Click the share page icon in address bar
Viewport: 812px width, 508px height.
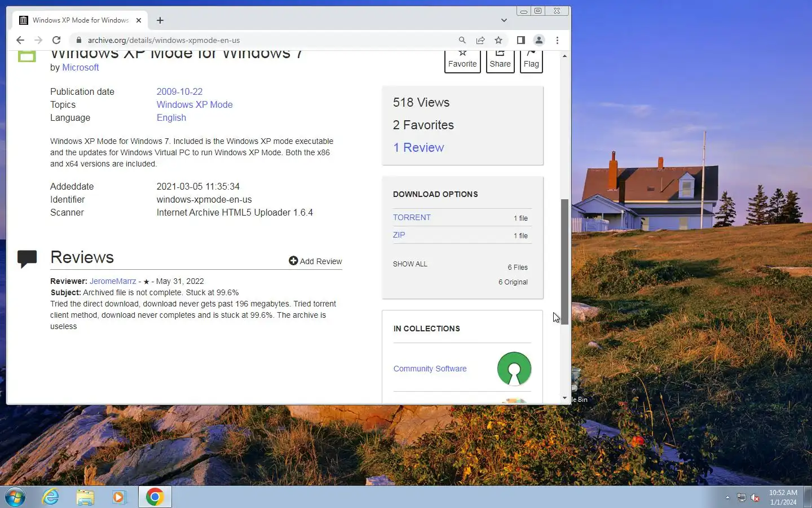[x=480, y=40]
